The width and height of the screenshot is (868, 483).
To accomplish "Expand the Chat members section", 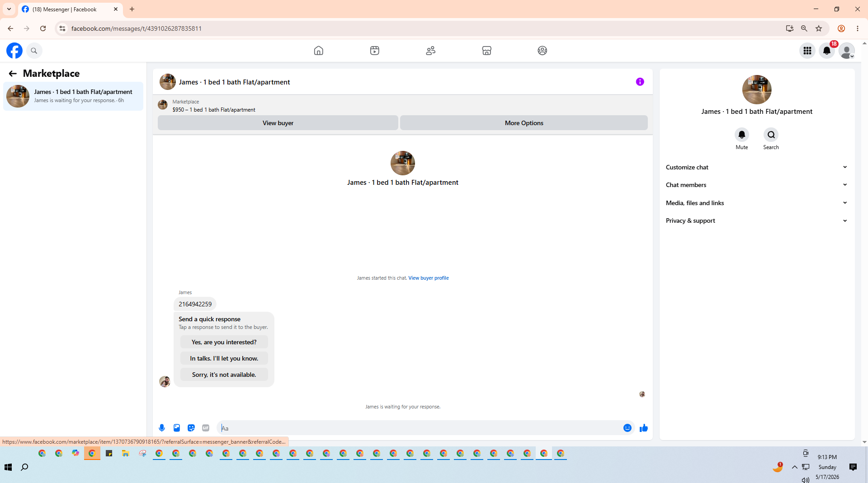I will pos(757,185).
